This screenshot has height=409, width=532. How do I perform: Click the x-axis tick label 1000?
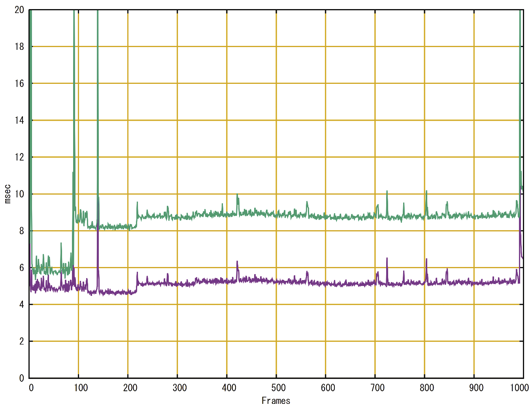[x=519, y=388]
